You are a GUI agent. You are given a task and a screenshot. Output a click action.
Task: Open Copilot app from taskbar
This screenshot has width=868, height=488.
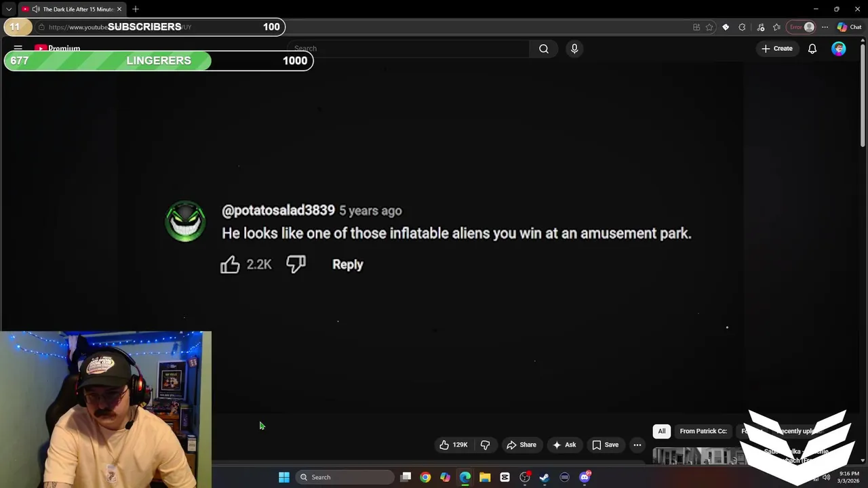coord(445,477)
